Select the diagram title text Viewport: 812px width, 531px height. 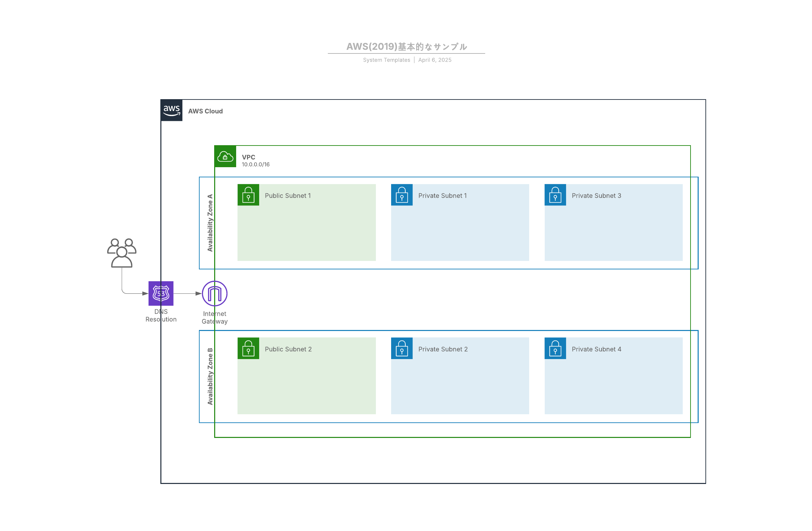[406, 46]
